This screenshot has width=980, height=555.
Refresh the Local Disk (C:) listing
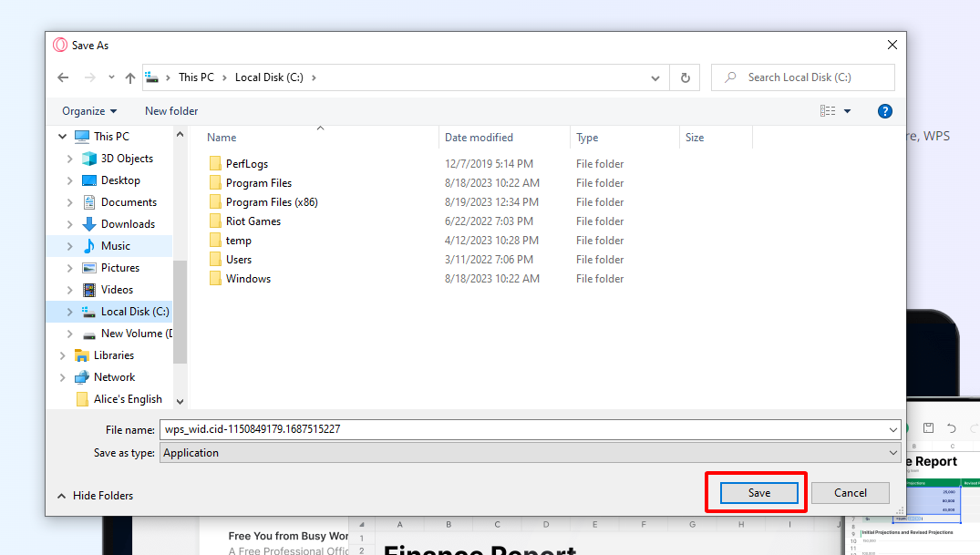point(685,77)
